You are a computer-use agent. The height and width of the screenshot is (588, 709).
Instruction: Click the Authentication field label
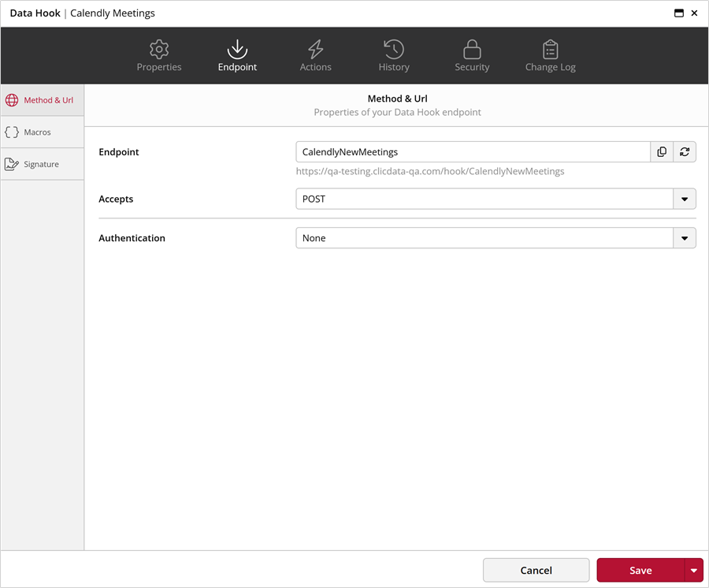(132, 238)
